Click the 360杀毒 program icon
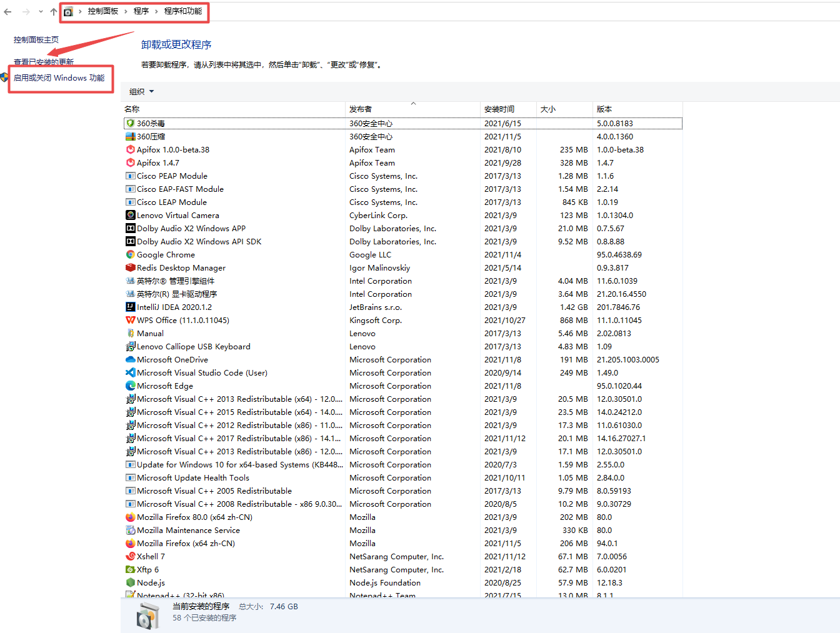Image resolution: width=840 pixels, height=633 pixels. point(131,123)
